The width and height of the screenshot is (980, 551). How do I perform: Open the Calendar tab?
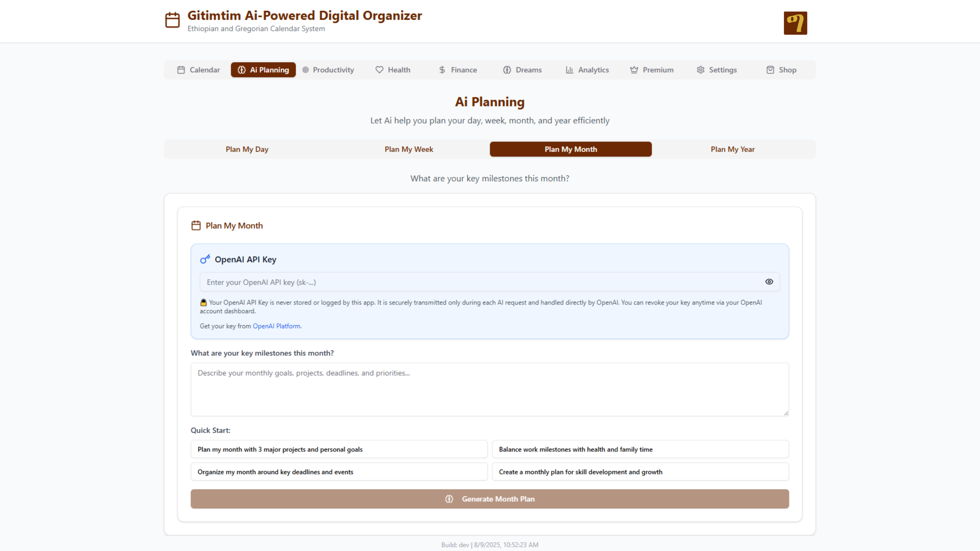(198, 70)
